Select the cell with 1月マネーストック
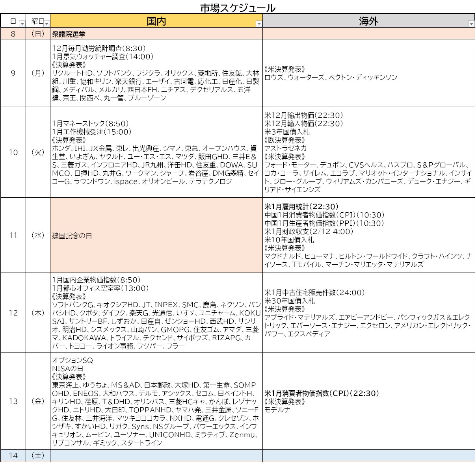Viewport: 476px width, 462px height. [156, 152]
